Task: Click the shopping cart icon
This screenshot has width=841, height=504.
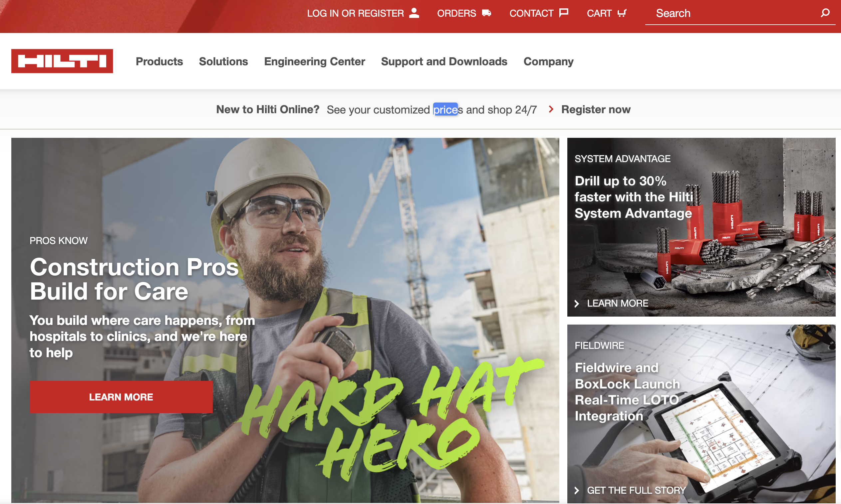Action: 622,13
